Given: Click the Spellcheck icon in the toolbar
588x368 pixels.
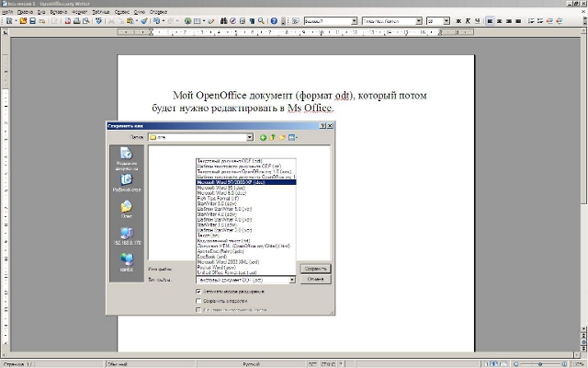Looking at the screenshot, I should [x=98, y=21].
